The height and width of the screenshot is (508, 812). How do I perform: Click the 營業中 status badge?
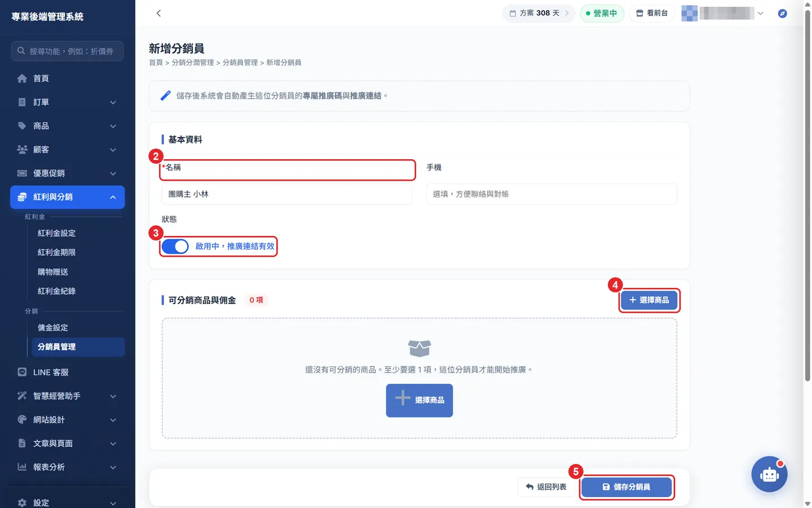(602, 13)
